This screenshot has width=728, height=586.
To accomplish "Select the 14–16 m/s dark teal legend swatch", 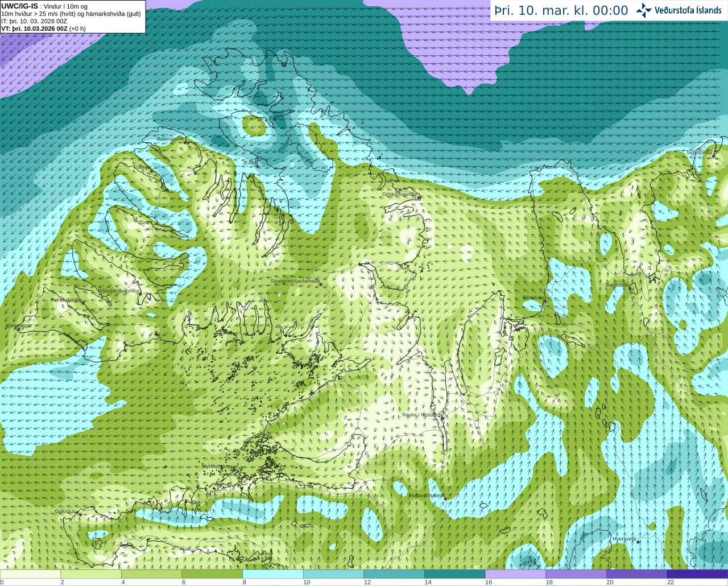I will (455, 574).
